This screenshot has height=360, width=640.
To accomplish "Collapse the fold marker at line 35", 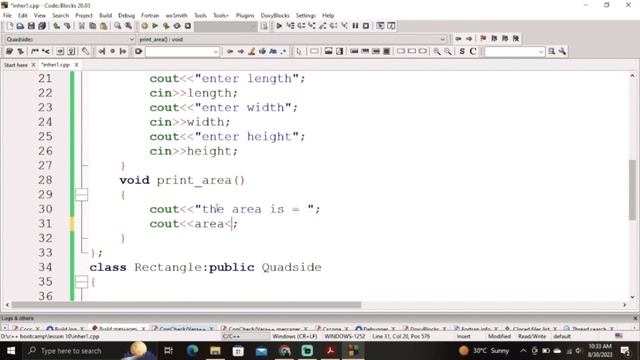I will click(x=82, y=282).
